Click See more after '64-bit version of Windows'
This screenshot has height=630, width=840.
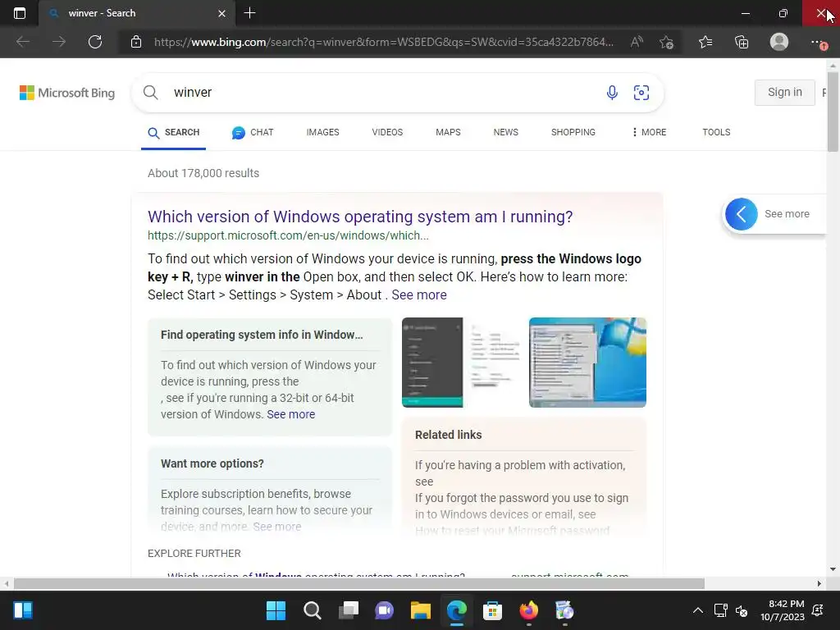(x=291, y=414)
